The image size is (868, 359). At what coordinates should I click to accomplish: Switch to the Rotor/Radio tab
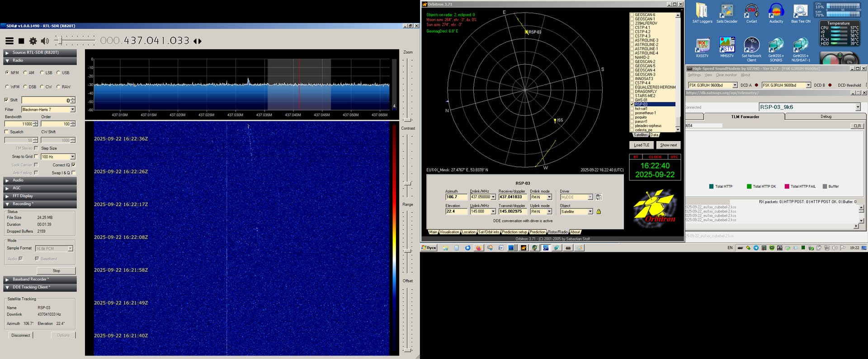557,232
